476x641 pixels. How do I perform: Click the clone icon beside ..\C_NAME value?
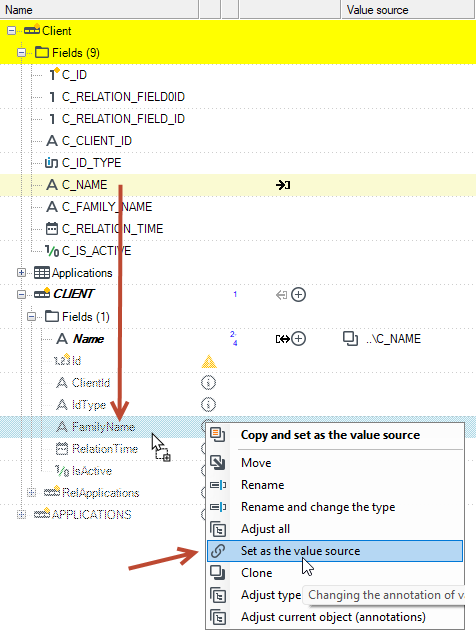(350, 338)
